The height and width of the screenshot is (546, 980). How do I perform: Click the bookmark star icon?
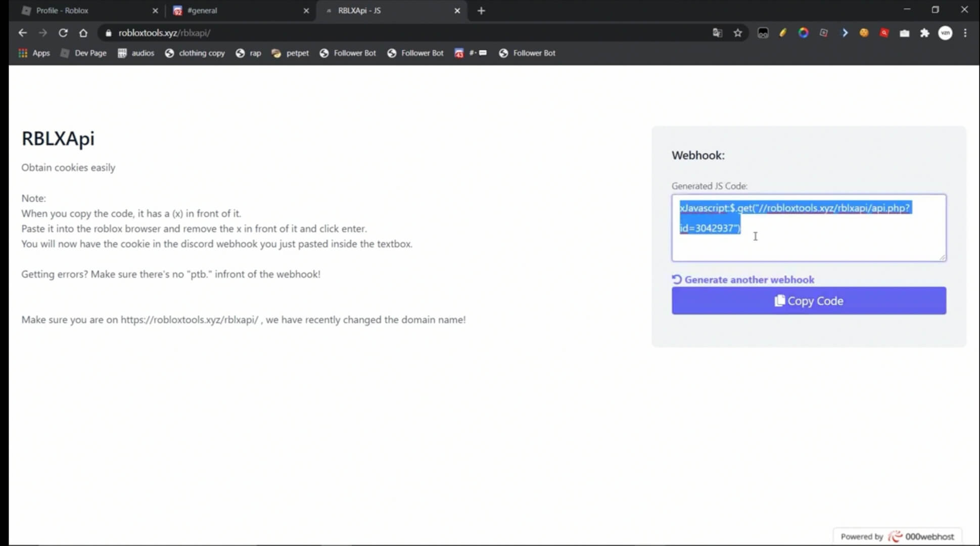[737, 32]
